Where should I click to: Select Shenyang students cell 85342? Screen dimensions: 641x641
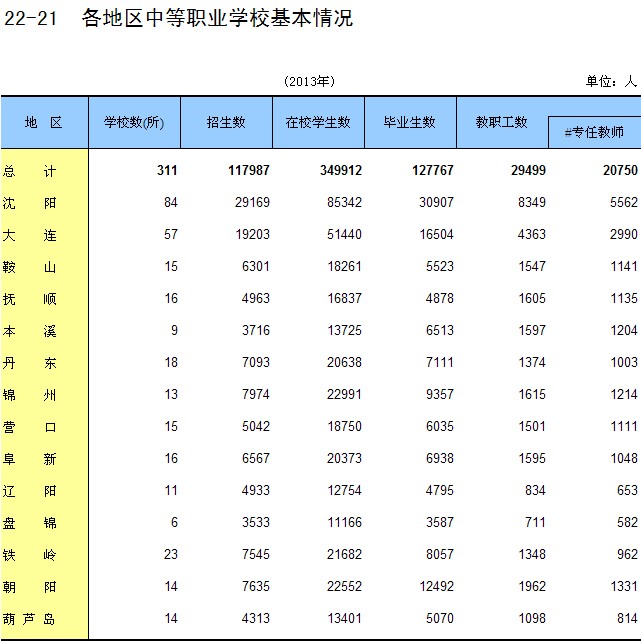click(x=344, y=202)
